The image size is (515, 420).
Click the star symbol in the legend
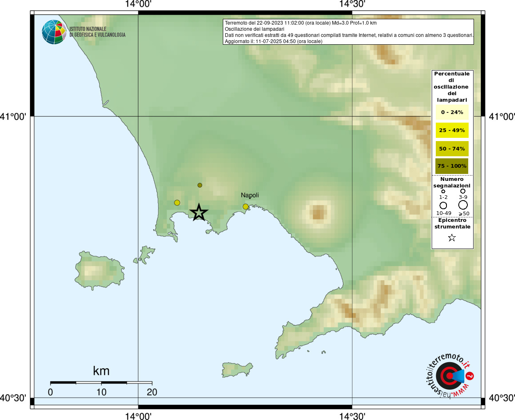452,238
